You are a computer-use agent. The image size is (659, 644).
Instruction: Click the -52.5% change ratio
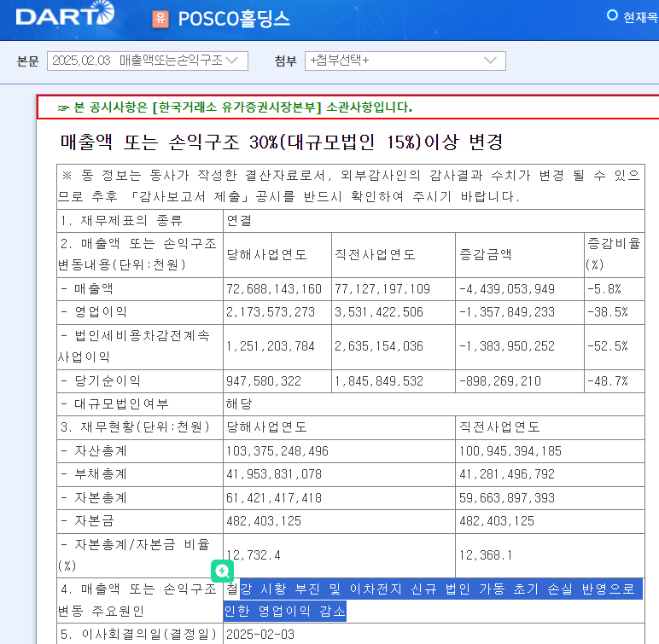pyautogui.click(x=608, y=346)
